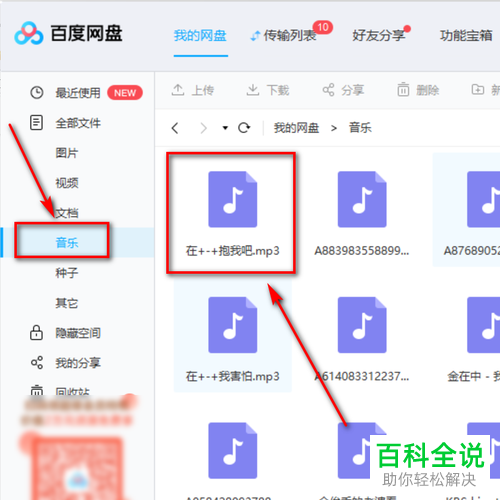Click the 上传 upload button

pyautogui.click(x=193, y=90)
